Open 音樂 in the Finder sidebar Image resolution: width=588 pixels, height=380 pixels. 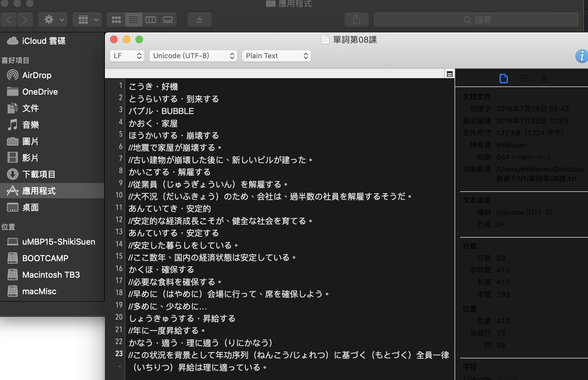click(x=52, y=125)
